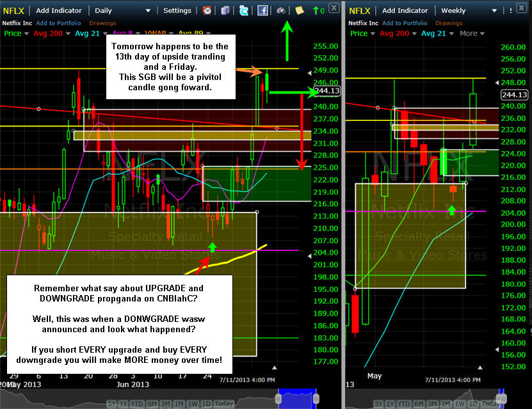The width and height of the screenshot is (532, 409).
Task: Open the yellow sticky note icon
Action: pos(299,10)
